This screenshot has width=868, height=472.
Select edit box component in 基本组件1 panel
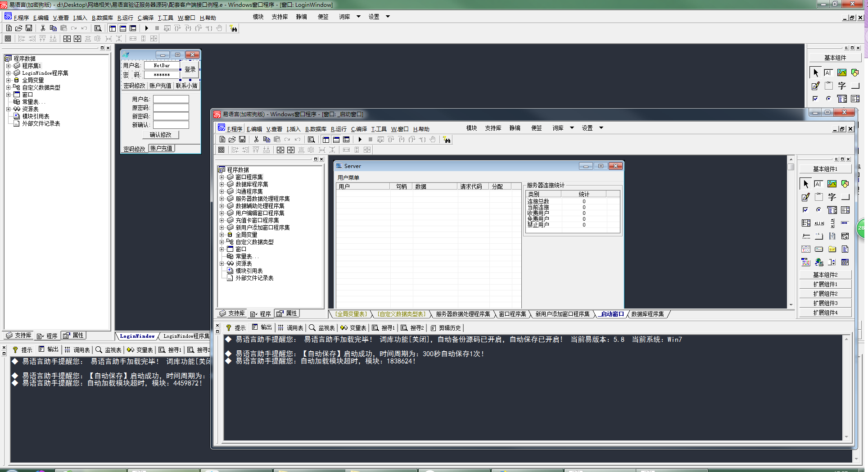coord(818,184)
